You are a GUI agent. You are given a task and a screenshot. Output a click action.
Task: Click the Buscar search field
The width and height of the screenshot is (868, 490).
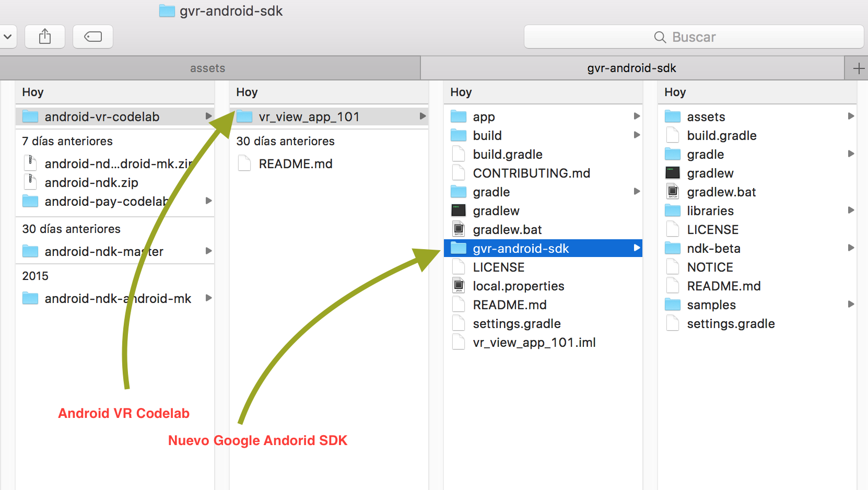(x=694, y=37)
